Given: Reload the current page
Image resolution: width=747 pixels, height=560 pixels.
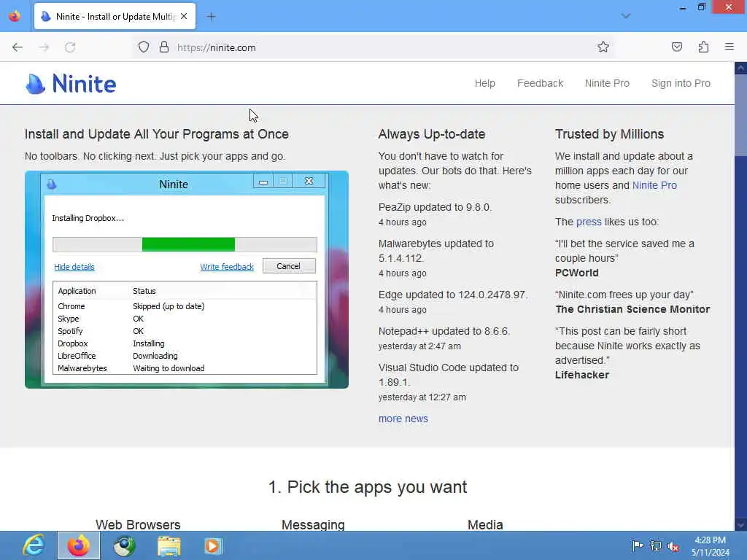Looking at the screenshot, I should pos(70,47).
